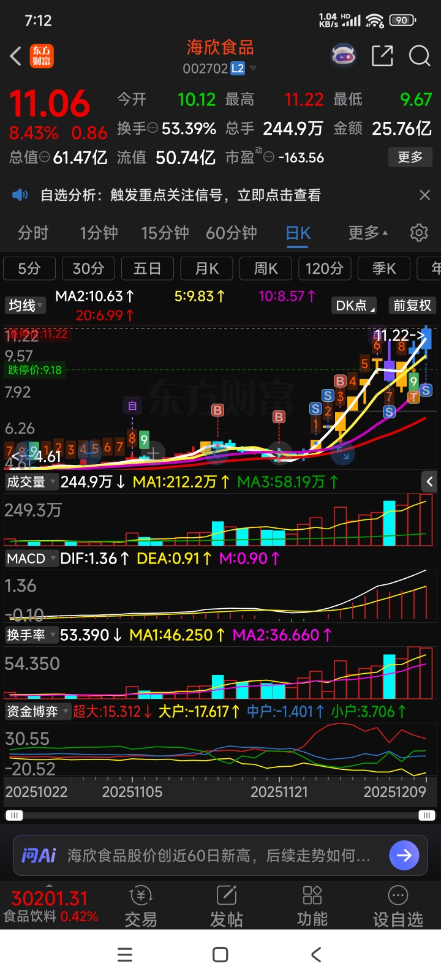Select 5分 period button

(x=29, y=268)
